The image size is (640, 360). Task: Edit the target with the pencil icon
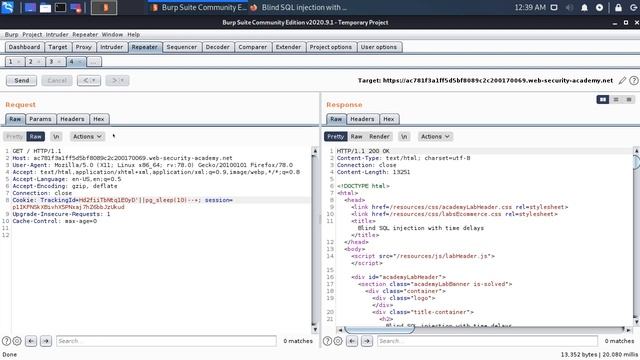[622, 81]
